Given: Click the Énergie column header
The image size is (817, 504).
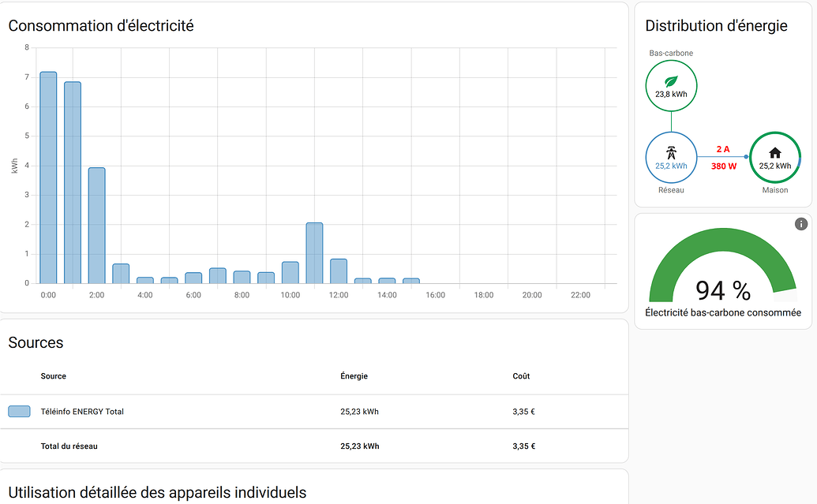Looking at the screenshot, I should click(353, 376).
